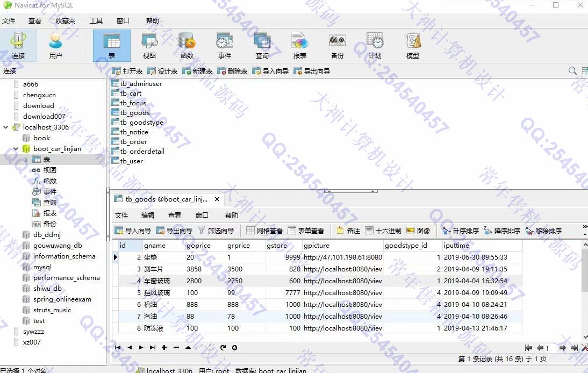
Task: Click the add record plus button
Action: click(164, 348)
